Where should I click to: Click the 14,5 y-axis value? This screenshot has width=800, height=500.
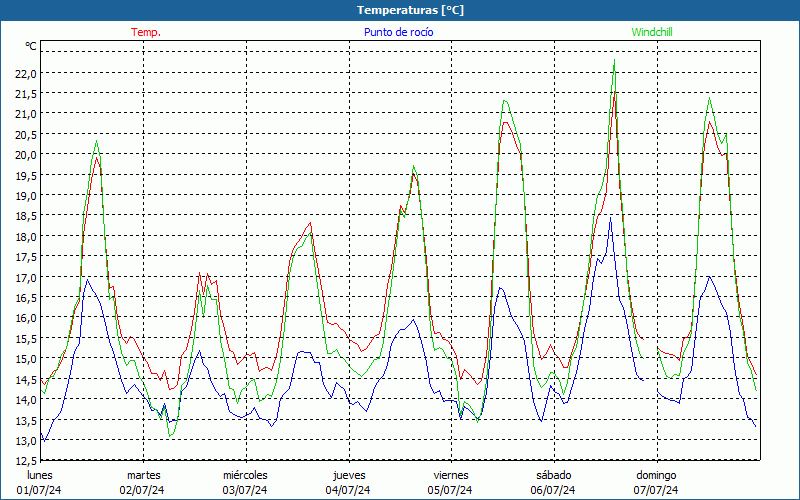pos(26,380)
